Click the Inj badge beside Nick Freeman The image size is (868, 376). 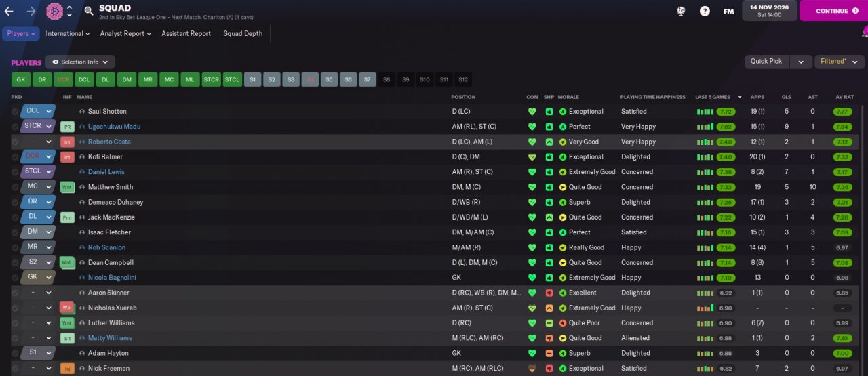pyautogui.click(x=67, y=369)
